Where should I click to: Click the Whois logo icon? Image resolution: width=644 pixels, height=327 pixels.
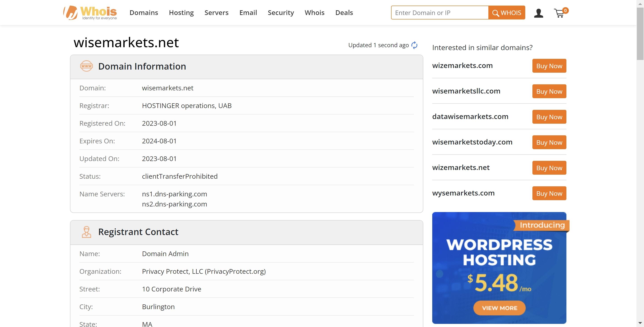68,13
